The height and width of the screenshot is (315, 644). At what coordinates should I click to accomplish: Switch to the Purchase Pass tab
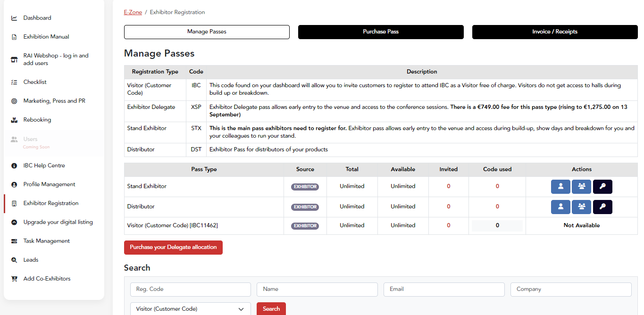380,32
